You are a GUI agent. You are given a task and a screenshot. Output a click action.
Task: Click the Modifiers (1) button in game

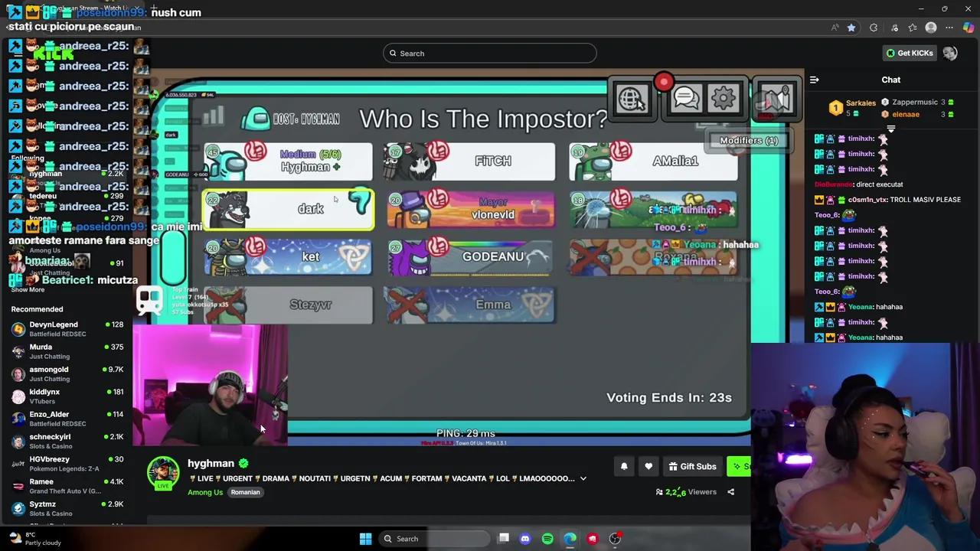point(749,141)
